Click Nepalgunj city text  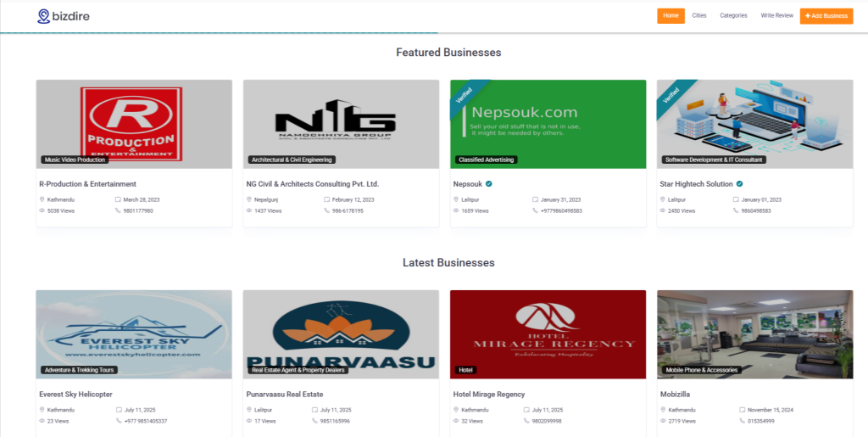click(266, 199)
